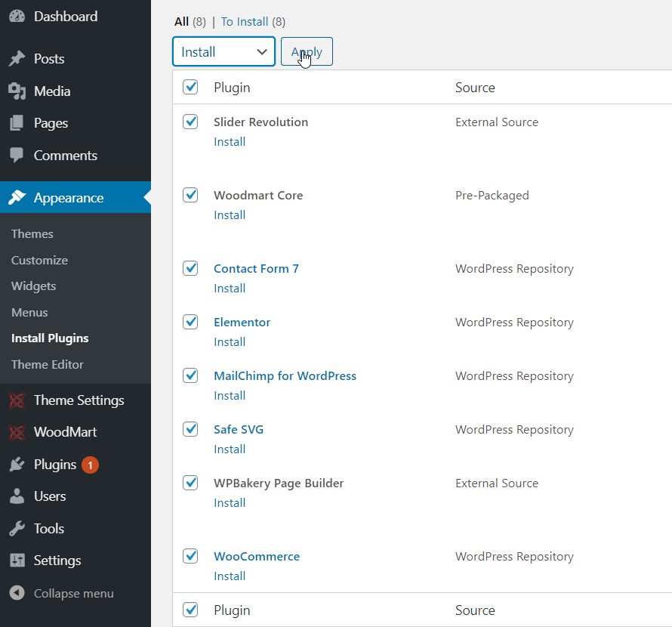The width and height of the screenshot is (672, 627).
Task: Click the Comments speech bubble icon
Action: tap(17, 156)
